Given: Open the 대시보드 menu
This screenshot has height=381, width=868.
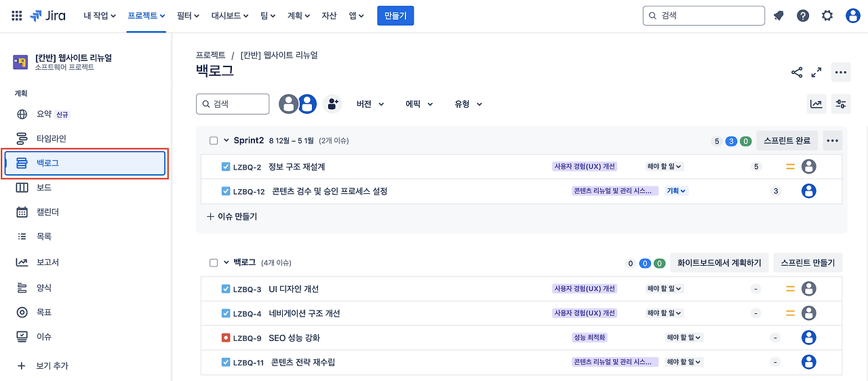Looking at the screenshot, I should pyautogui.click(x=229, y=16).
